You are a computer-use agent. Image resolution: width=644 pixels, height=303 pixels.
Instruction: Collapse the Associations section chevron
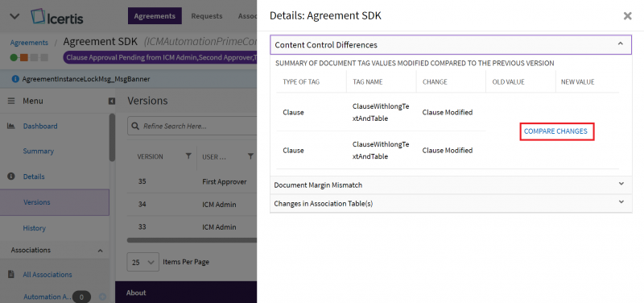tap(100, 251)
